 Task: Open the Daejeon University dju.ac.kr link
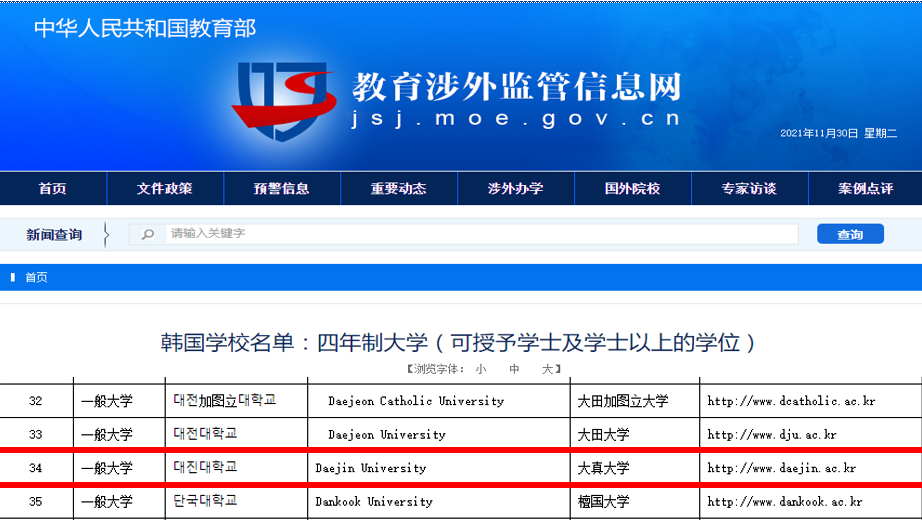point(771,435)
